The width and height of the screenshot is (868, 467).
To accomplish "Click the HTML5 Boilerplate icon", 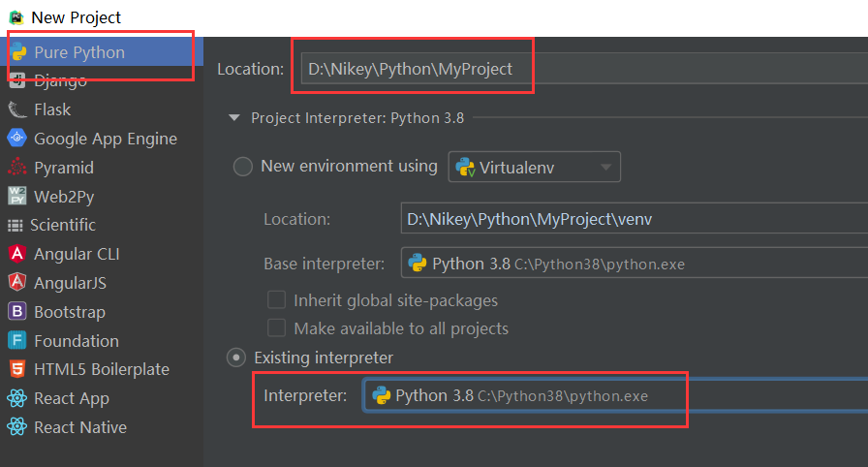I will click(16, 369).
